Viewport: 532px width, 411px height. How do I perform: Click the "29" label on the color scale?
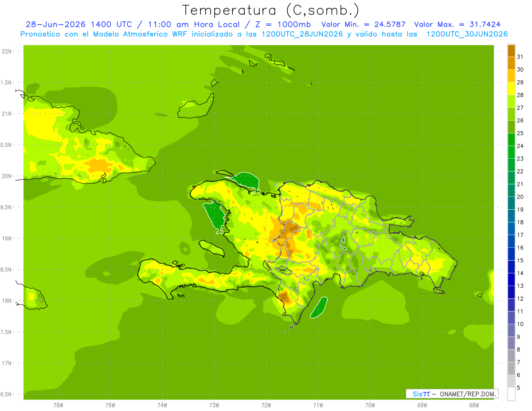click(520, 82)
